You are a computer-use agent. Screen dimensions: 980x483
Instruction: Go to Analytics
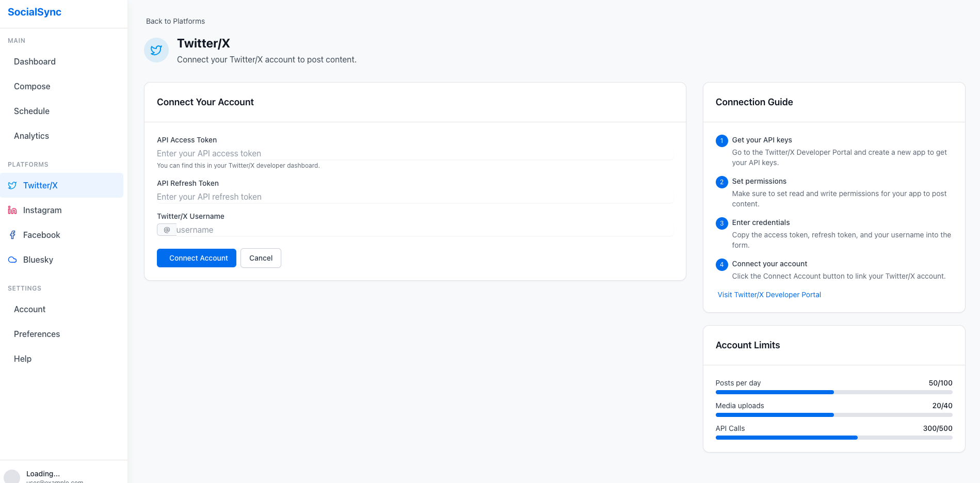tap(31, 136)
